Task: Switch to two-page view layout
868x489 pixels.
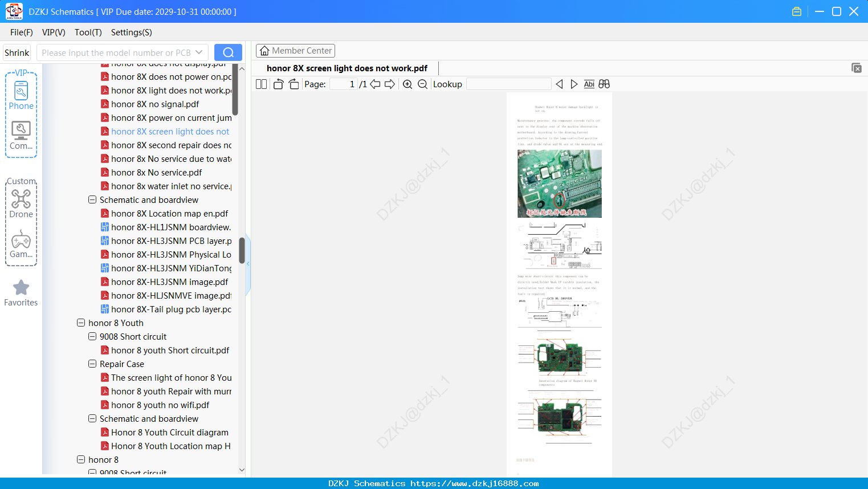Action: (x=262, y=84)
